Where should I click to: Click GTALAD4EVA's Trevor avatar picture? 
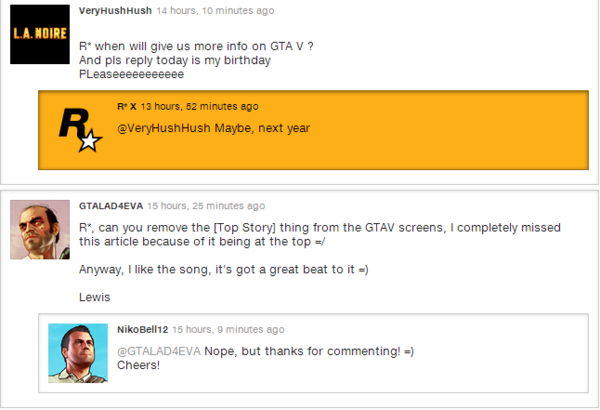coord(40,230)
